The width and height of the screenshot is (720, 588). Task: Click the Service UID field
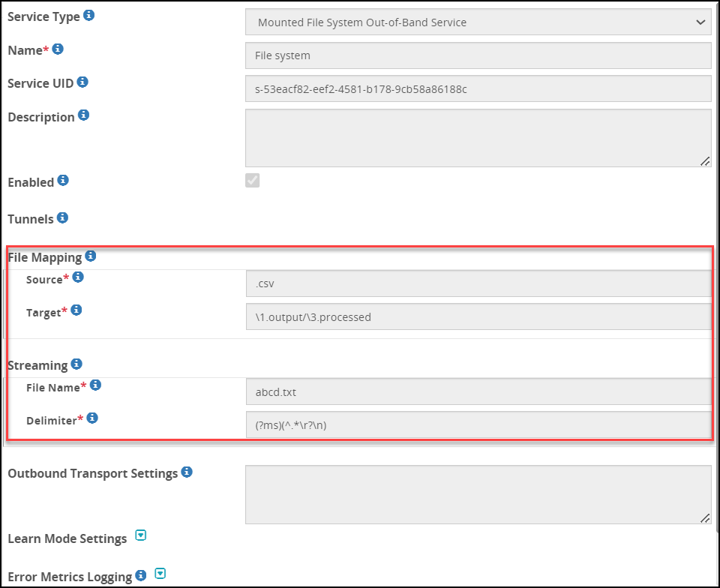(x=478, y=88)
